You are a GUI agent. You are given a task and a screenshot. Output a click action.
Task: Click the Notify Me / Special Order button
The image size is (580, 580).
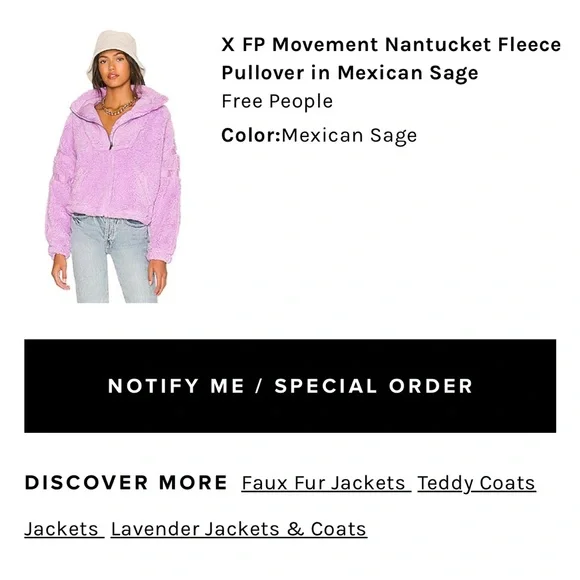(290, 386)
